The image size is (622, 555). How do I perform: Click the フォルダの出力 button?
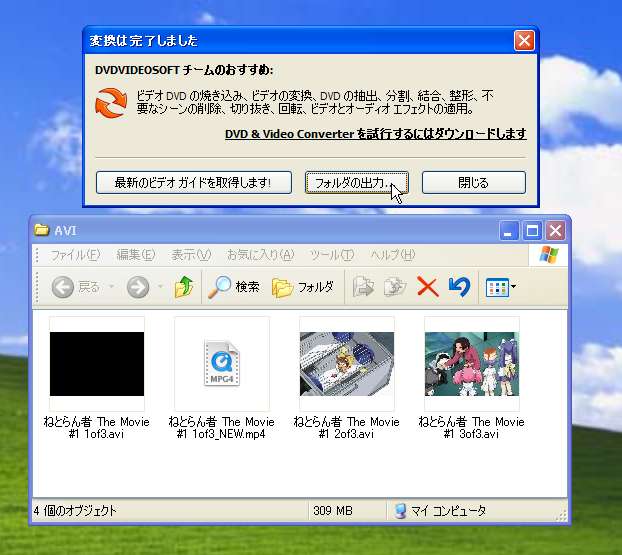[x=356, y=182]
